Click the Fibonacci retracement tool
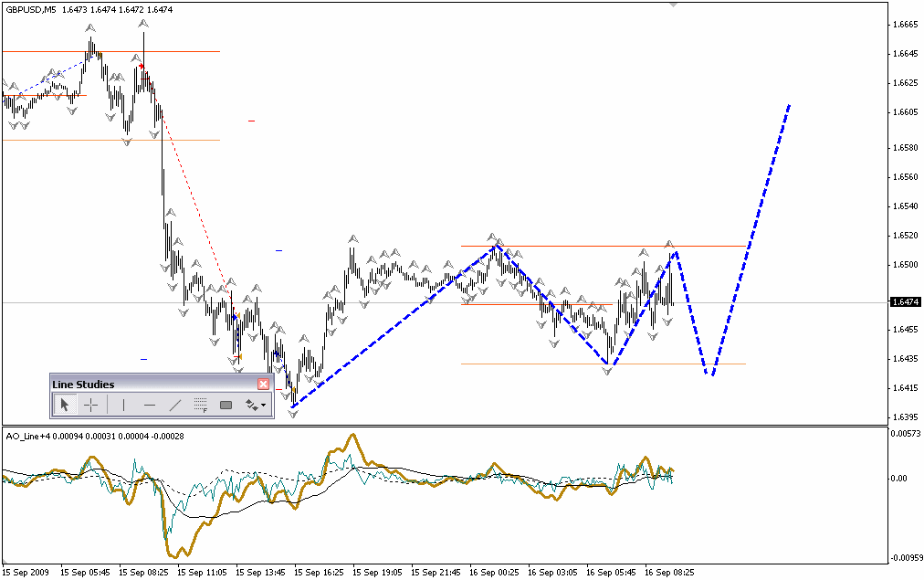Screen dimensions: 924x580 coord(201,405)
